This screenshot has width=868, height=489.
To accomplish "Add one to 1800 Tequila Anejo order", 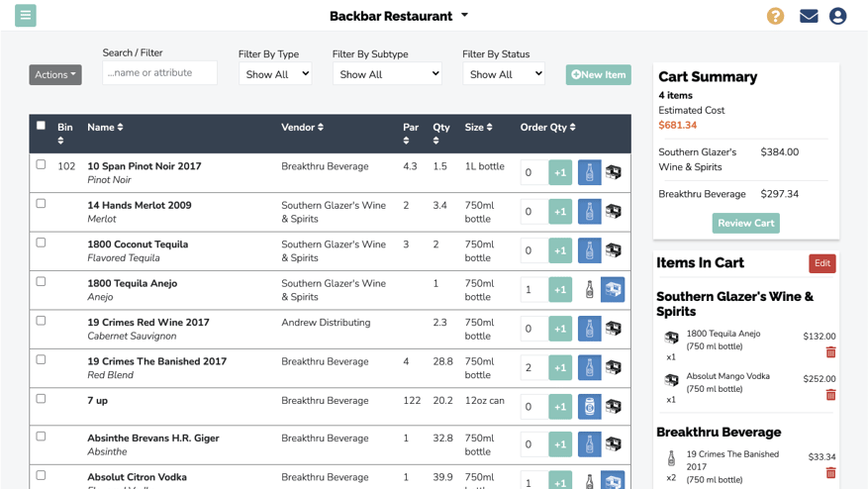I will (560, 290).
